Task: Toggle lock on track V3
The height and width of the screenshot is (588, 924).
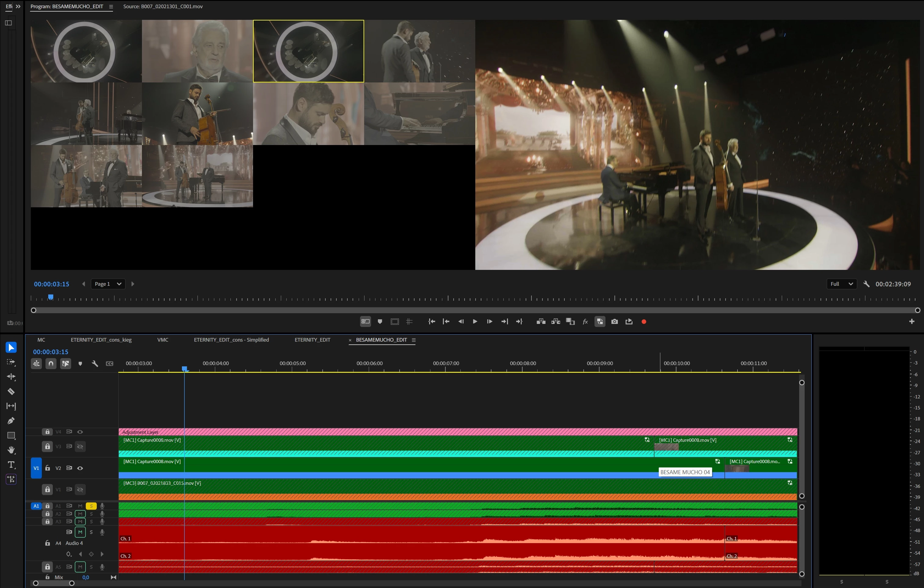Action: click(47, 446)
